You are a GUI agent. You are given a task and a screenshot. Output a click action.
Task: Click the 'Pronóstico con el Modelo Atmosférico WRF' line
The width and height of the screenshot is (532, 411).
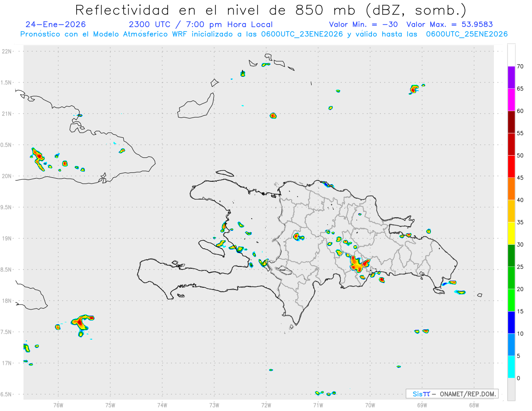(264, 34)
